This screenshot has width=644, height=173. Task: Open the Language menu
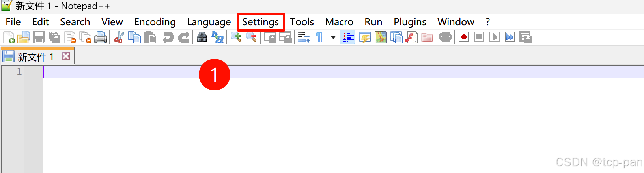tap(209, 22)
